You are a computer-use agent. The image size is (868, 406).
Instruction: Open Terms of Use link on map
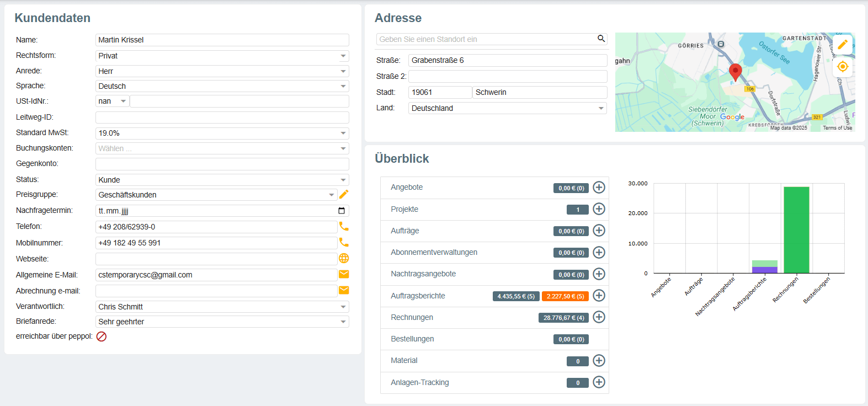pos(837,128)
